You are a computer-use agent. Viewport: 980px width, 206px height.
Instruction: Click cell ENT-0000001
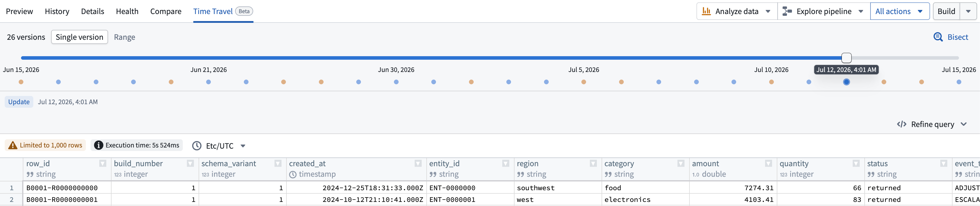[x=470, y=200]
